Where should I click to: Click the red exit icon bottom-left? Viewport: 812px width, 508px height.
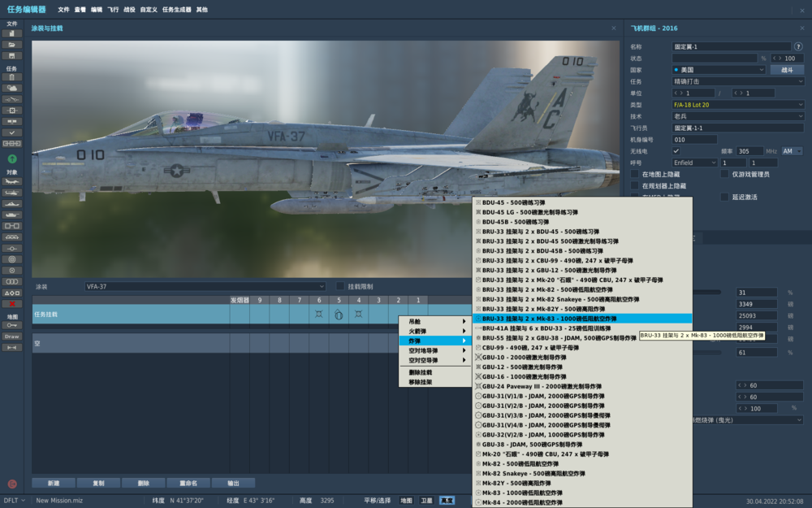[x=12, y=484]
